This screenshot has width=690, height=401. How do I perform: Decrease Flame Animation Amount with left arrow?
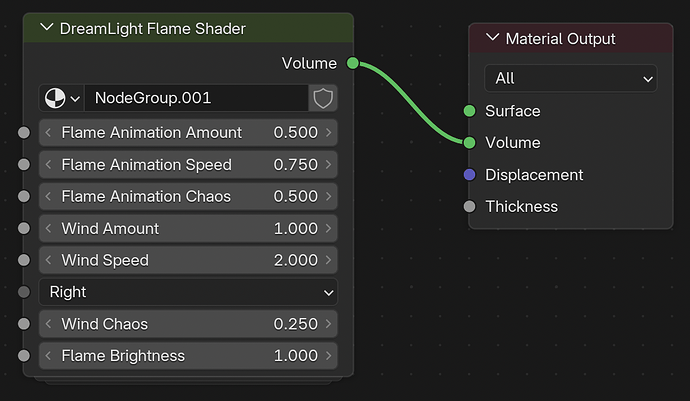pyautogui.click(x=48, y=132)
